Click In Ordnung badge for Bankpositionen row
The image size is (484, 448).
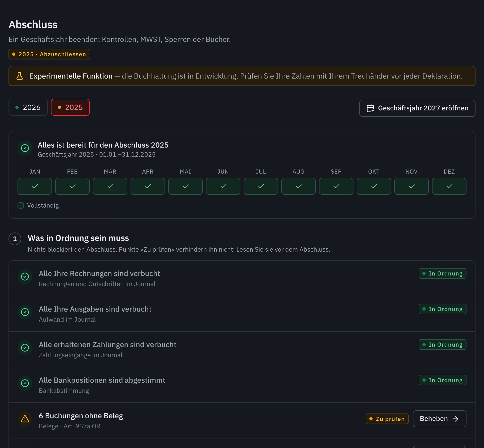(443, 380)
